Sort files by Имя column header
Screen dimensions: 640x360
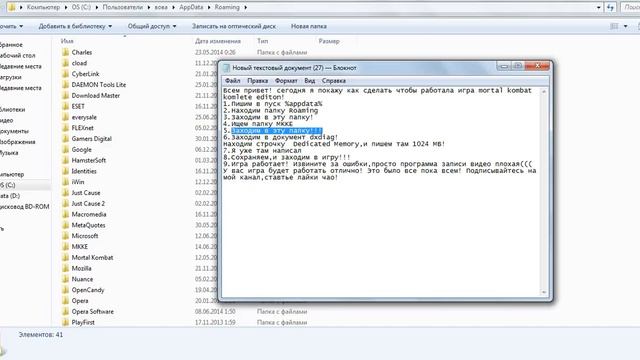coord(67,41)
